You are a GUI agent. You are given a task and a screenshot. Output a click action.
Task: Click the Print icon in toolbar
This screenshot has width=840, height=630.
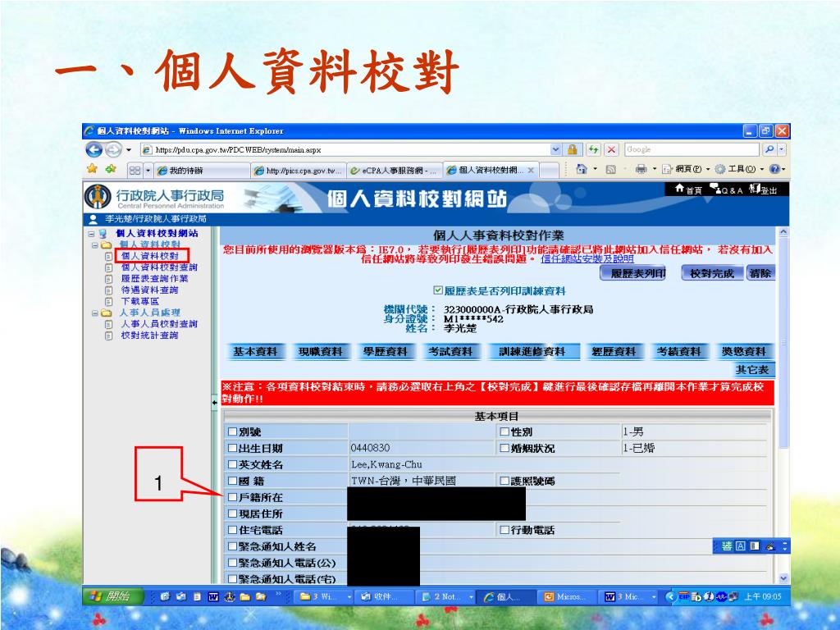(641, 169)
